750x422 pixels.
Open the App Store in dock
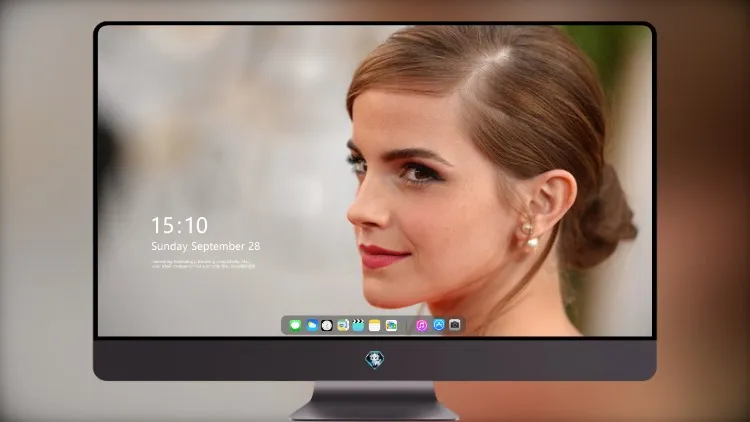[439, 325]
